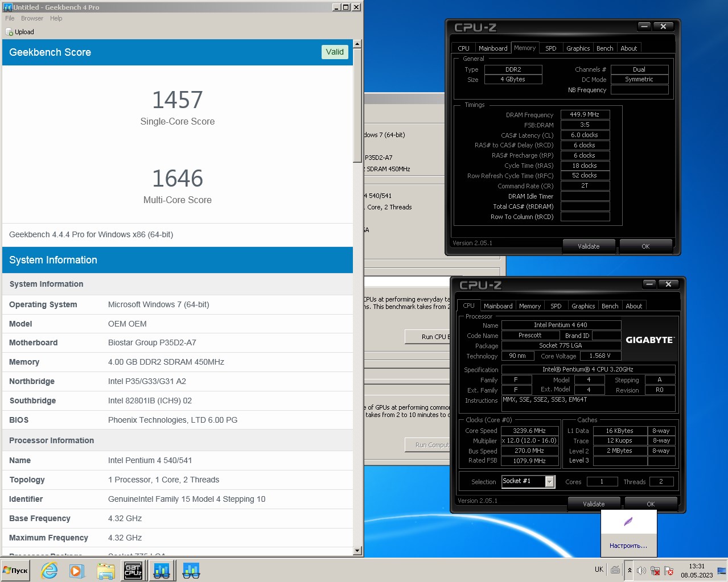Click the Geekbench vertical scrollbar thumb
This screenshot has width=728, height=582.
point(357,105)
